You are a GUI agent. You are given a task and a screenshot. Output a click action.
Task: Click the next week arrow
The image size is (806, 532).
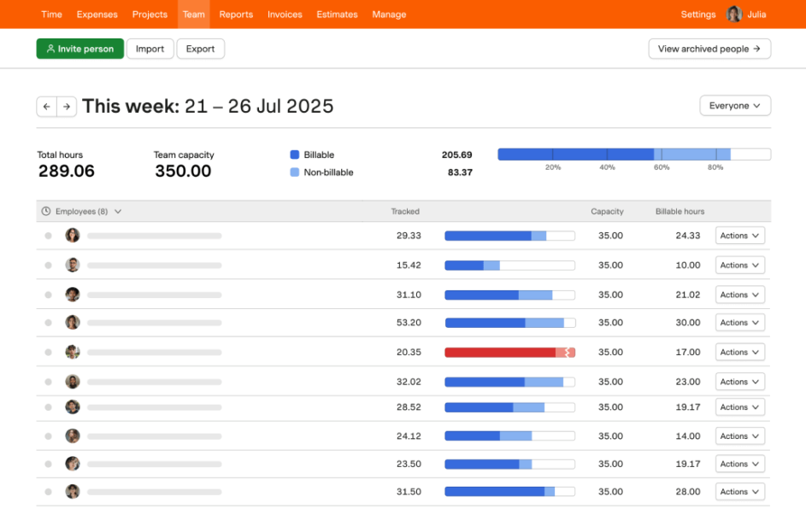coord(66,106)
